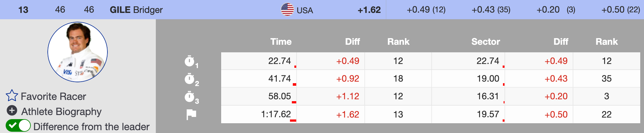
Task: Expand Athlete Biography plus icon
Action: 12,111
